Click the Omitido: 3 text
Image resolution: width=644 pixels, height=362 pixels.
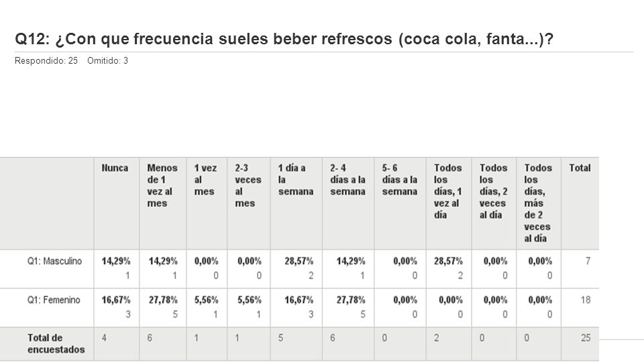coord(107,61)
